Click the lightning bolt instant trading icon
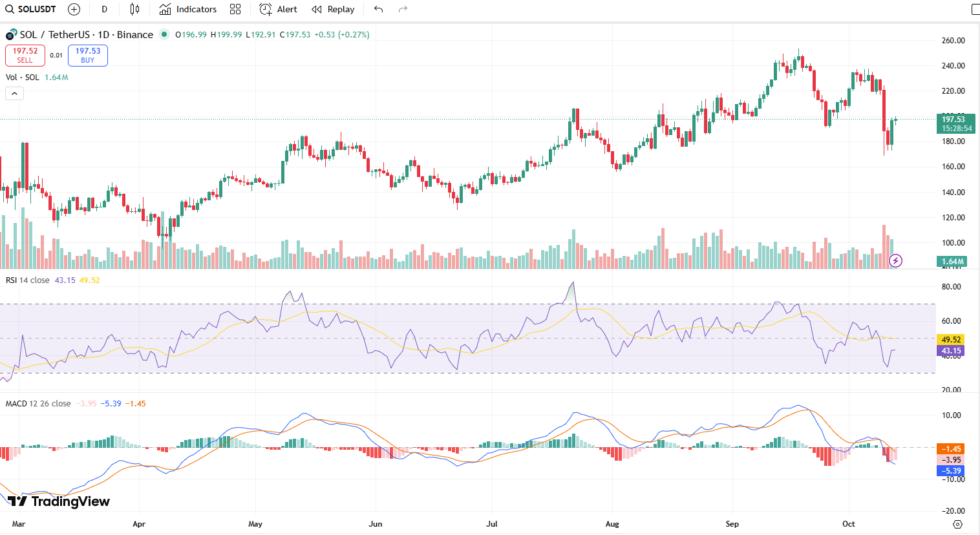This screenshot has width=980, height=535. point(896,260)
